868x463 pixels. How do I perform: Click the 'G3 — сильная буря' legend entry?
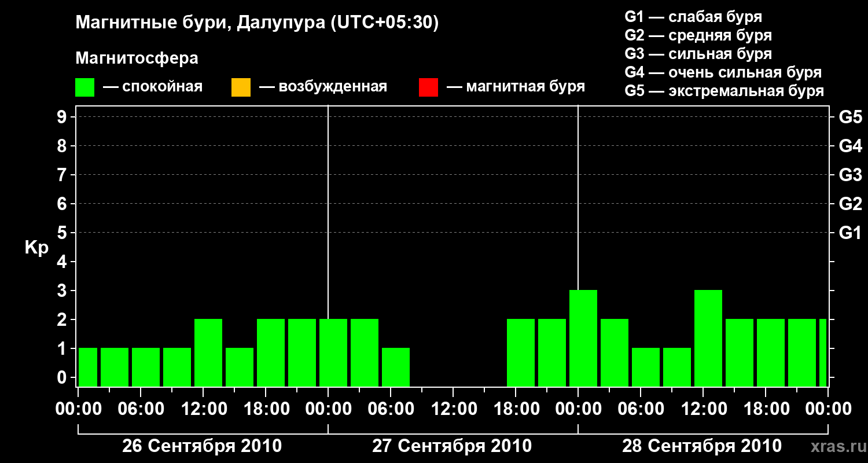[x=698, y=54]
